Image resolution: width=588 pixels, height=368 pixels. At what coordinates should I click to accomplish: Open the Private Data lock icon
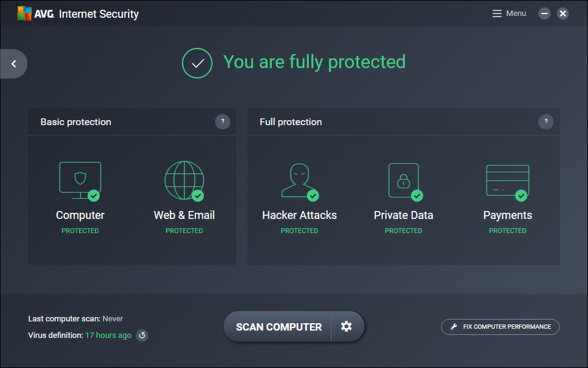403,180
